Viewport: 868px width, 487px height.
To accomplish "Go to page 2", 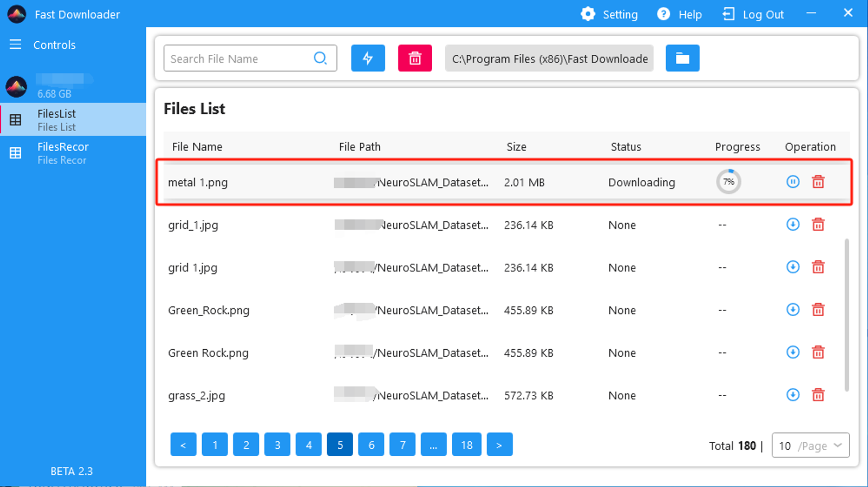I will [x=246, y=444].
